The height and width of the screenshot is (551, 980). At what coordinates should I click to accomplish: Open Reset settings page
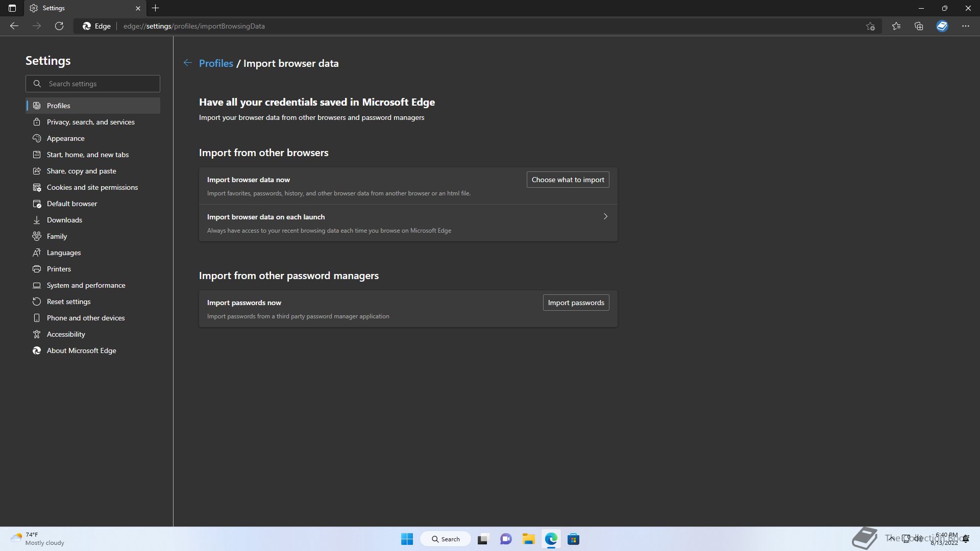click(x=93, y=302)
